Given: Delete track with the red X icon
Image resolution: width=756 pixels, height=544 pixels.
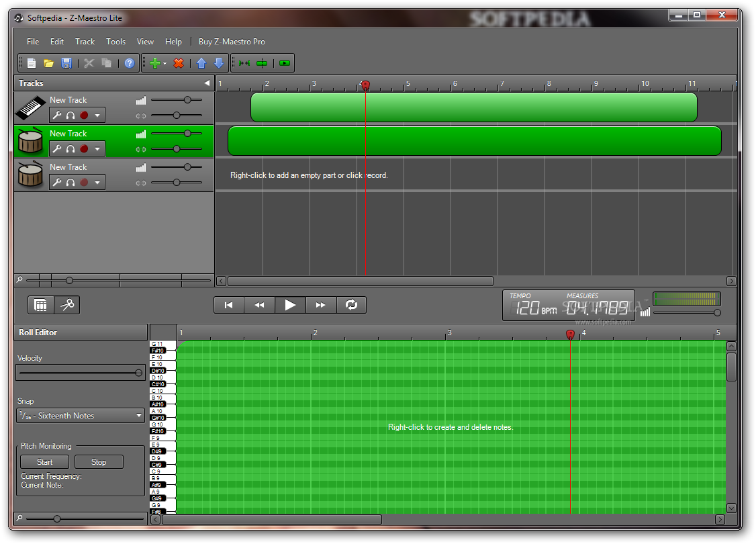Looking at the screenshot, I should coord(179,63).
